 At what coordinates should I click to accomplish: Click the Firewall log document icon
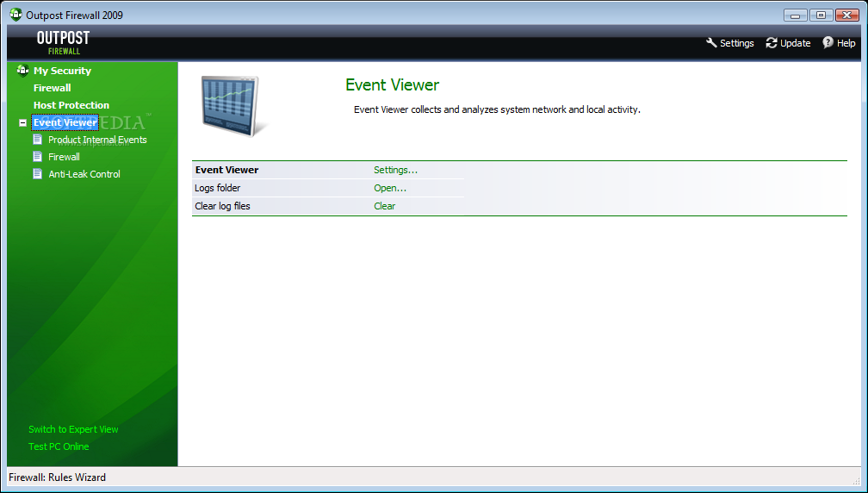tap(38, 156)
